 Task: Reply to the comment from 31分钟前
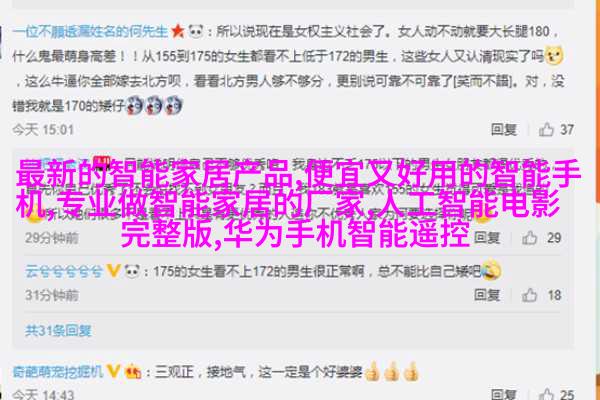[487, 295]
